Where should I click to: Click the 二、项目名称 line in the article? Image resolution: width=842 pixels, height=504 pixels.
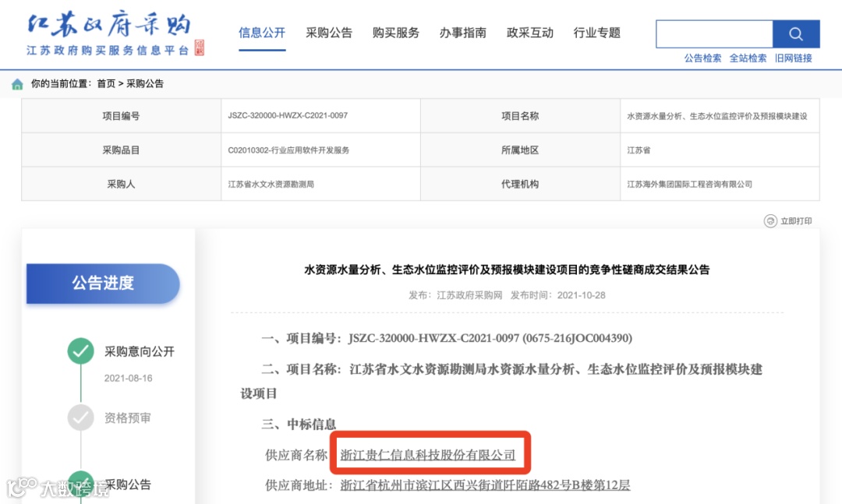501,381
